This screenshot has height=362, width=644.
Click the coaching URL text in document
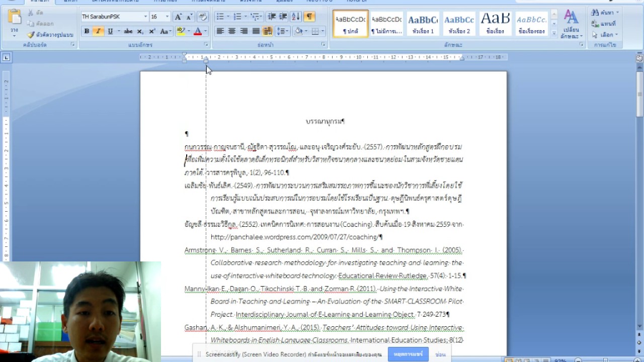[x=295, y=237]
